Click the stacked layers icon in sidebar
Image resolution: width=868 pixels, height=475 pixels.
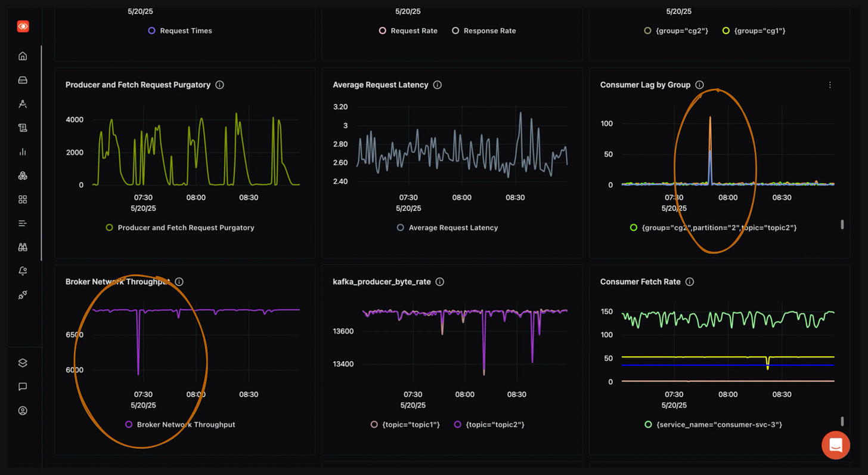click(x=23, y=362)
